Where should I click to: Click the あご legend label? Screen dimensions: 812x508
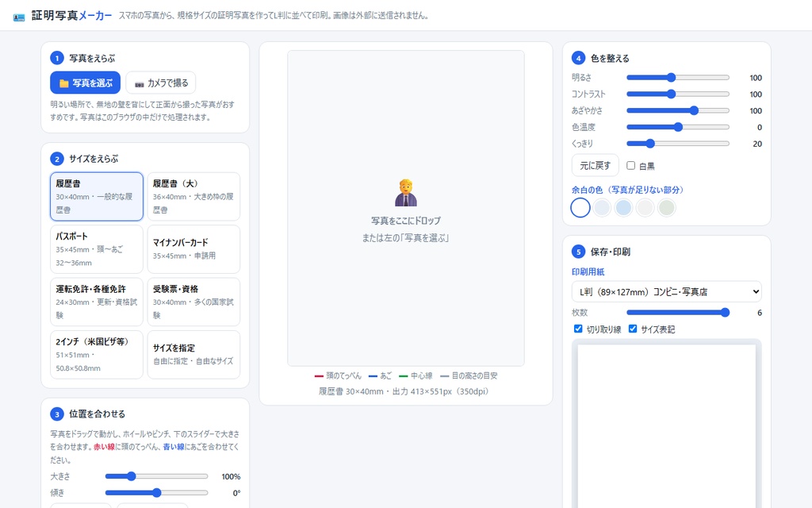tap(386, 375)
